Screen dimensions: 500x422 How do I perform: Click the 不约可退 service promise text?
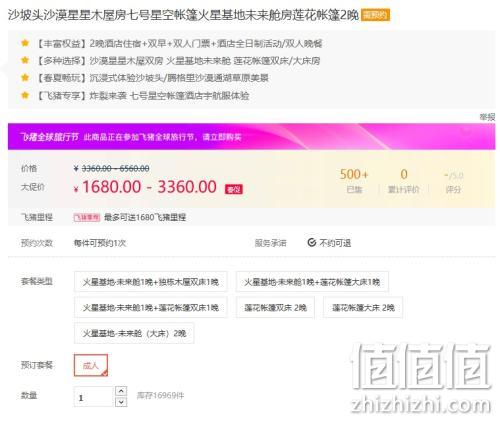(x=335, y=243)
